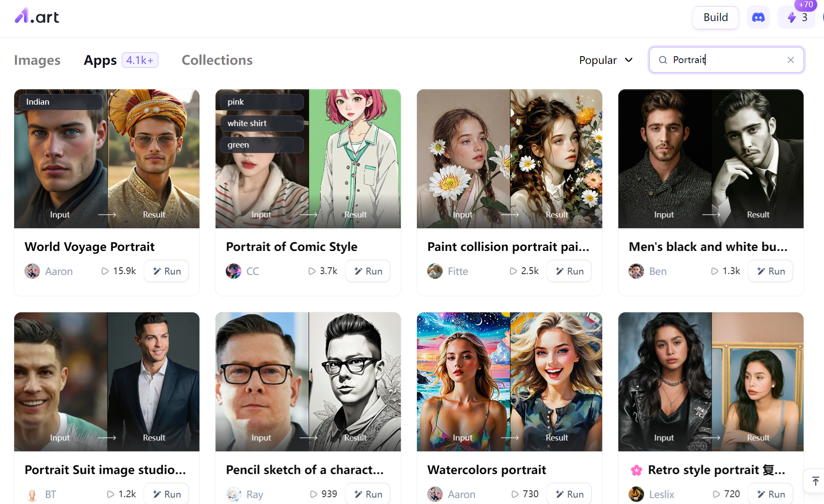This screenshot has width=824, height=504.
Task: Open the Popular sort dropdown
Action: click(x=606, y=60)
